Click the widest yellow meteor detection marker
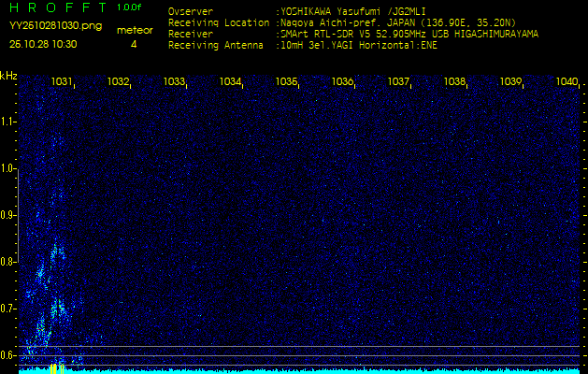 [x=53, y=368]
